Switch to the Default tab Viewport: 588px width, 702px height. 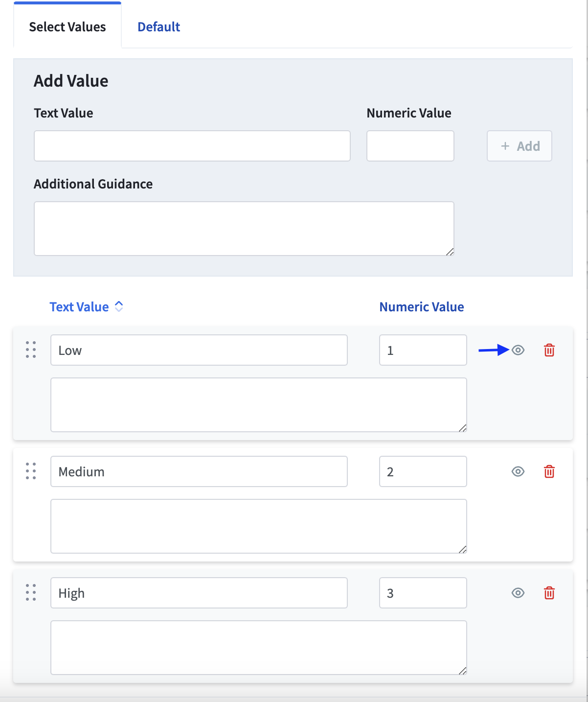158,27
